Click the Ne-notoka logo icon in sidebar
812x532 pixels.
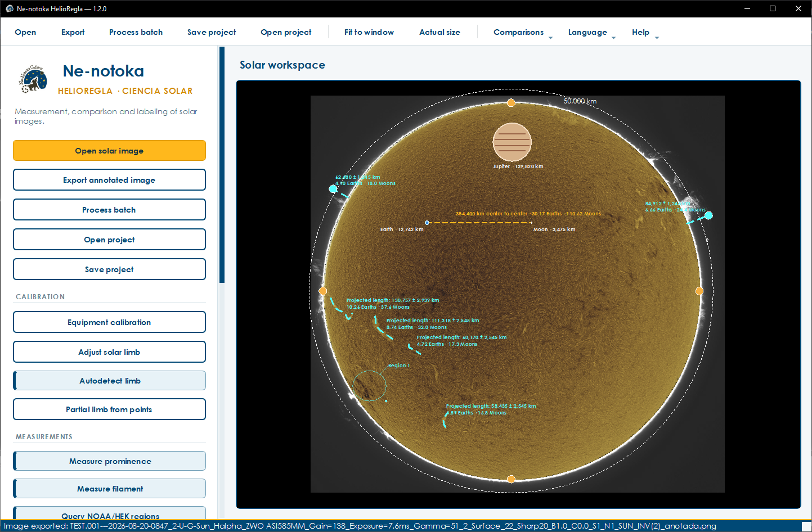click(x=33, y=79)
